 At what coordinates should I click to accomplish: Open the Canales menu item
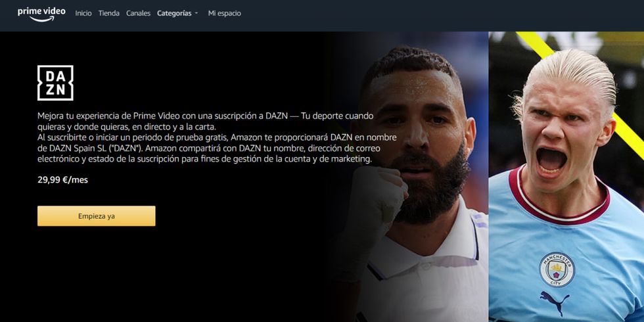tap(138, 13)
